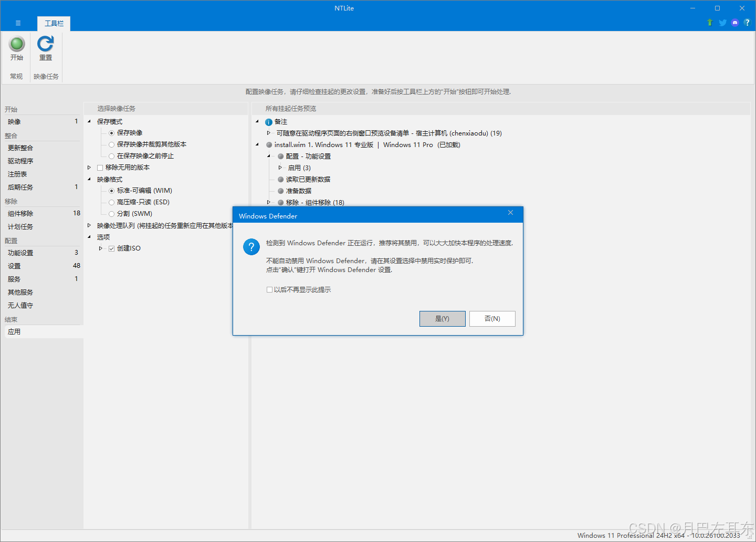756x542 pixels.
Task: Collapse the 保存模式 tree group
Action: coord(89,121)
